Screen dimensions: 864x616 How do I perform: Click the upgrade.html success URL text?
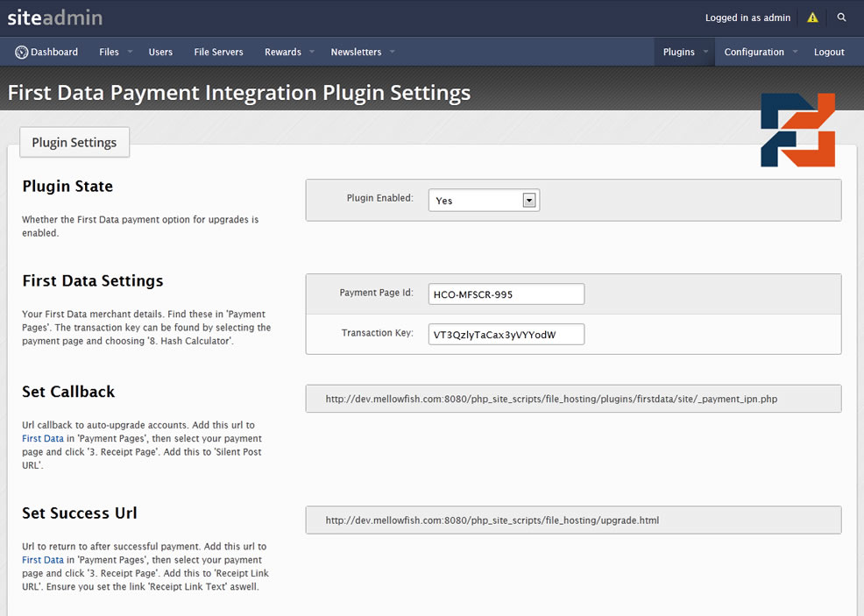492,520
